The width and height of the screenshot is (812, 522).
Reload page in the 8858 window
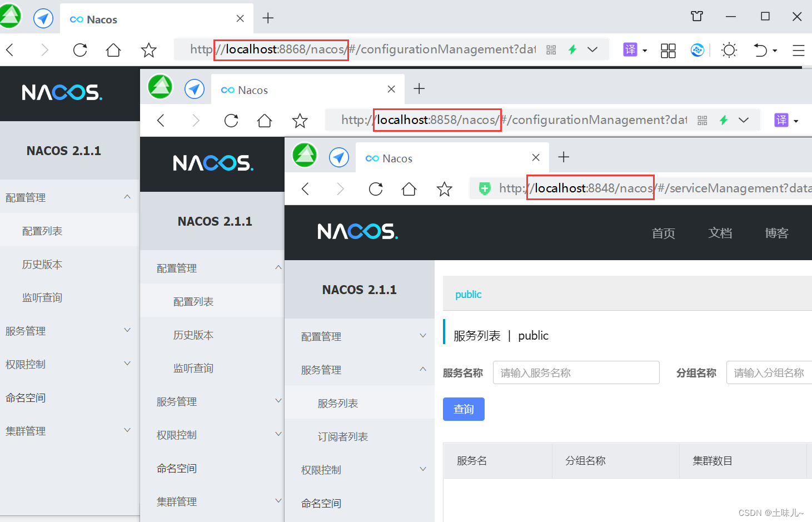pyautogui.click(x=231, y=121)
